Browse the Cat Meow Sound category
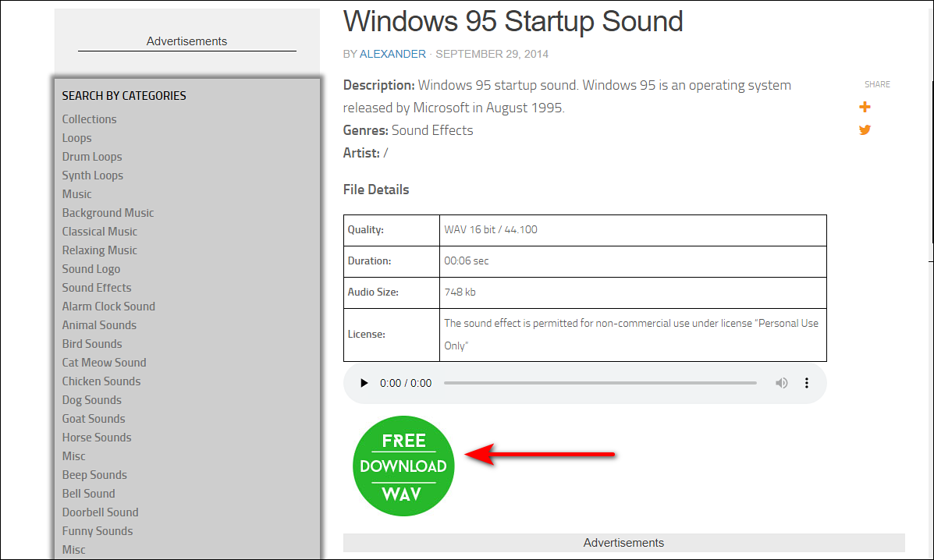 coord(104,362)
